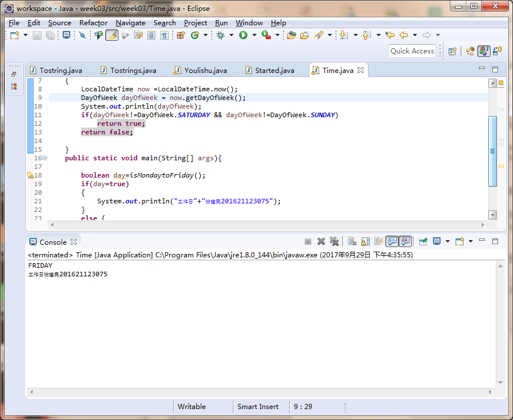Close the Time.java editor tab
The height and width of the screenshot is (420, 513).
click(361, 70)
